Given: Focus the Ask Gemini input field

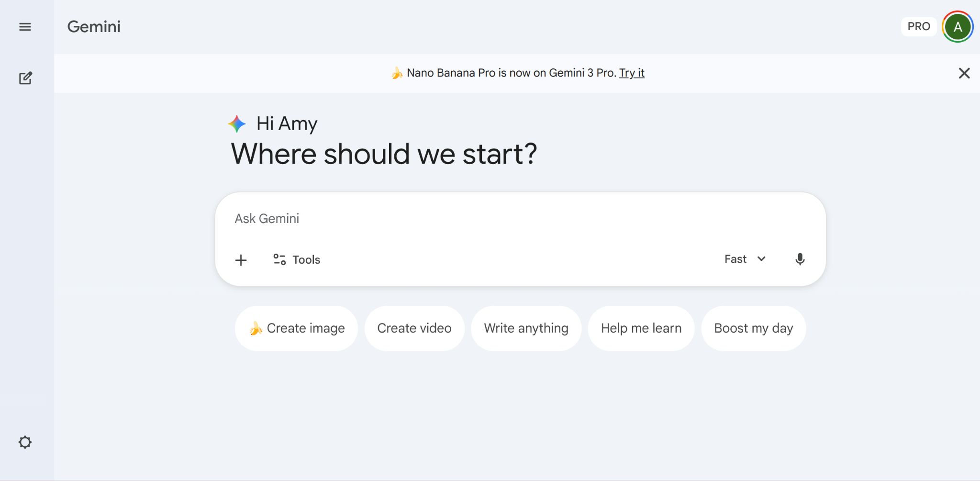Looking at the screenshot, I should click(520, 219).
